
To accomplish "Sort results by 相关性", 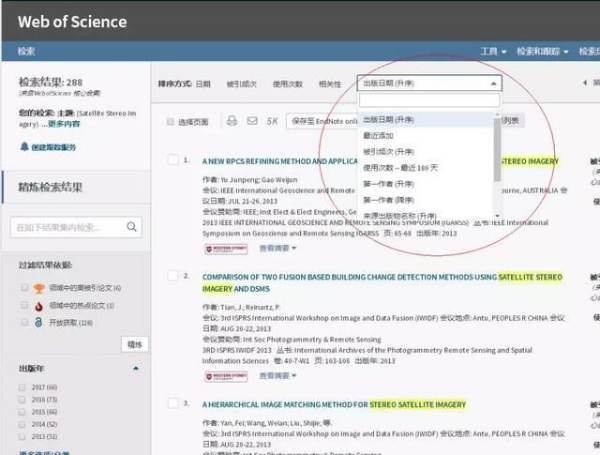I will (x=330, y=84).
